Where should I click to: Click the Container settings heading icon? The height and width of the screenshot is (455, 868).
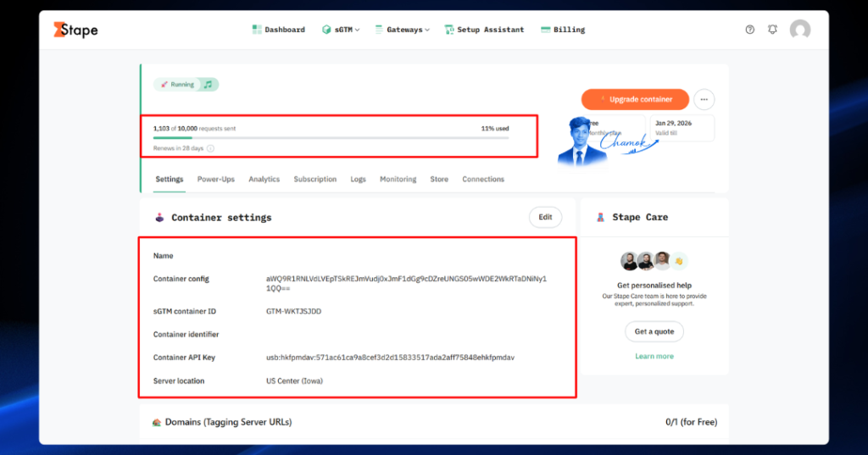click(159, 218)
